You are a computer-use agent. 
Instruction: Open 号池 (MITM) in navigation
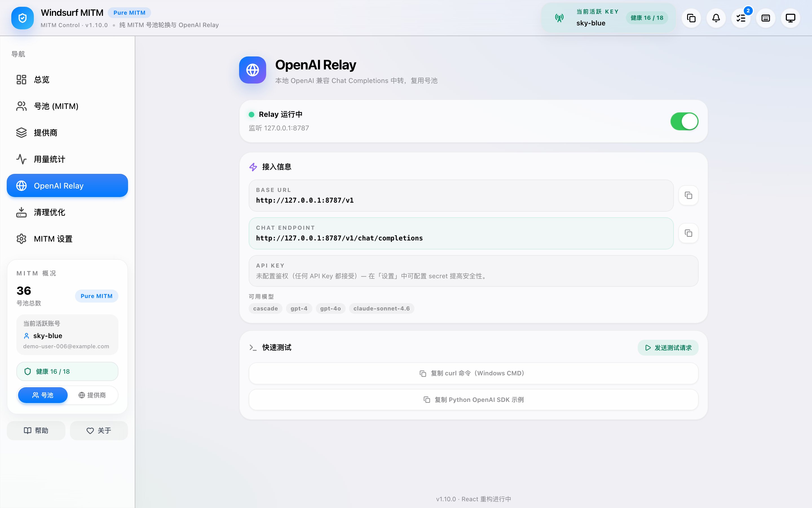point(67,106)
